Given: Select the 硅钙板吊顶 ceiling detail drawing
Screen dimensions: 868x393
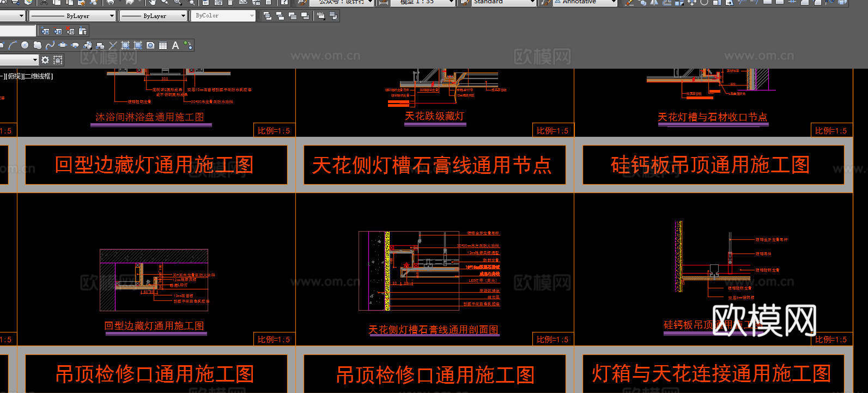Looking at the screenshot, I should pos(731,260).
